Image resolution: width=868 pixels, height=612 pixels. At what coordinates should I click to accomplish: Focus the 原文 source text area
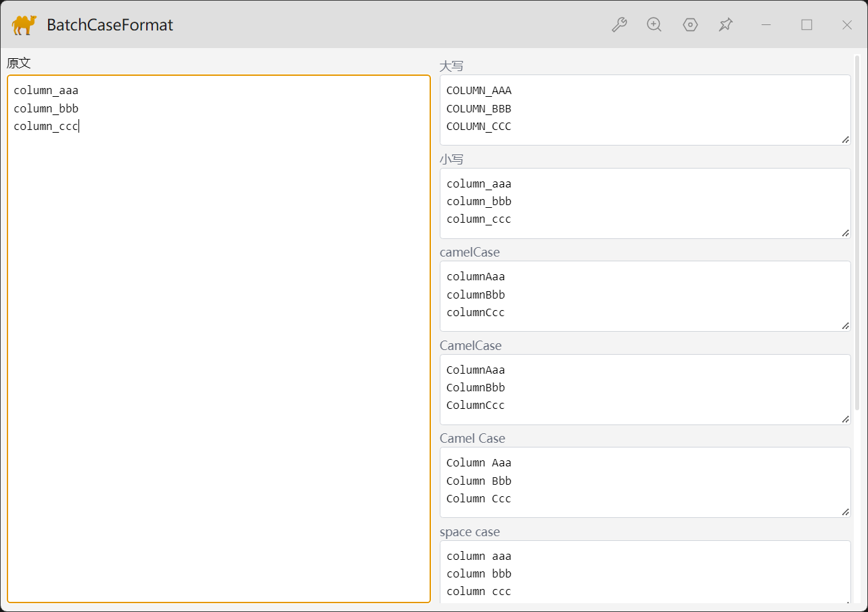coord(219,338)
